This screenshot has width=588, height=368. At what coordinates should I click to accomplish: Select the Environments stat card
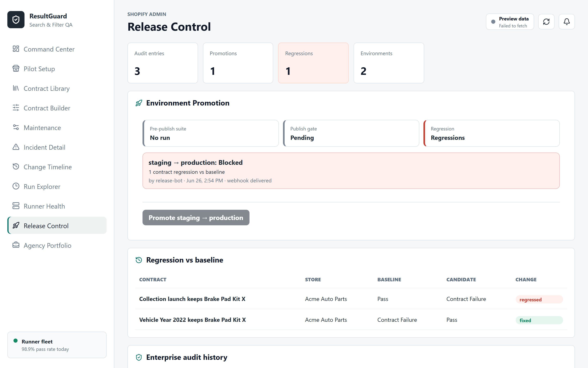coord(389,63)
